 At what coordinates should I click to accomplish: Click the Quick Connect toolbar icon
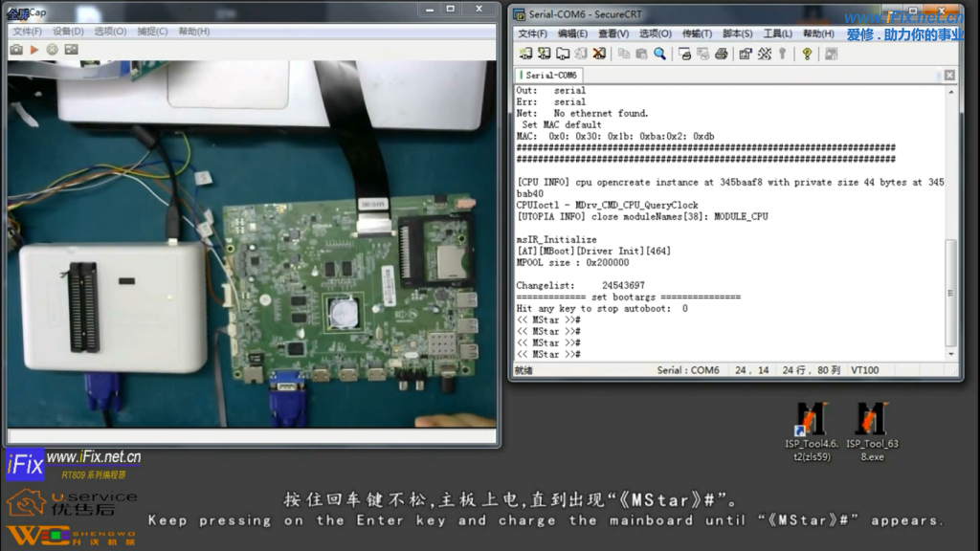(545, 54)
